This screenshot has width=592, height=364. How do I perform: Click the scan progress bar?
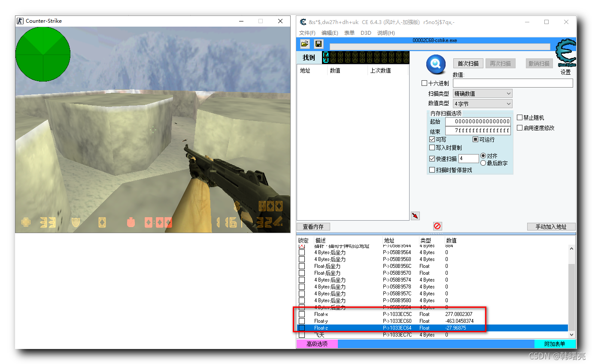click(x=440, y=47)
